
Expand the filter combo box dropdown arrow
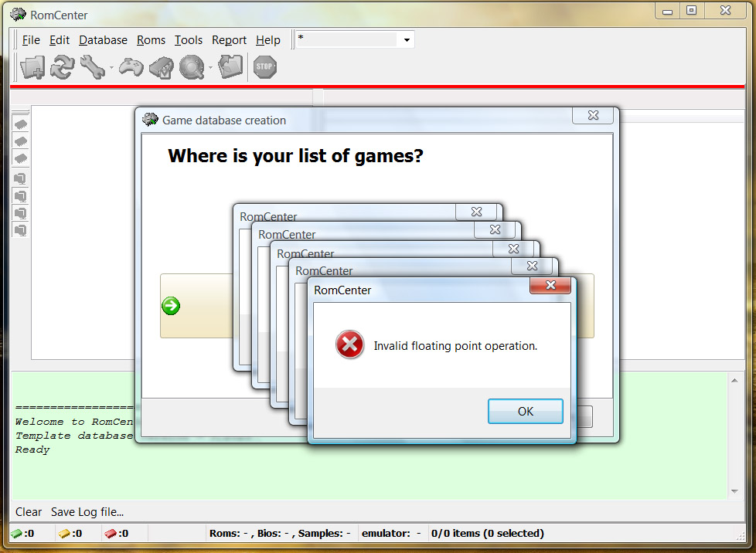pyautogui.click(x=407, y=40)
